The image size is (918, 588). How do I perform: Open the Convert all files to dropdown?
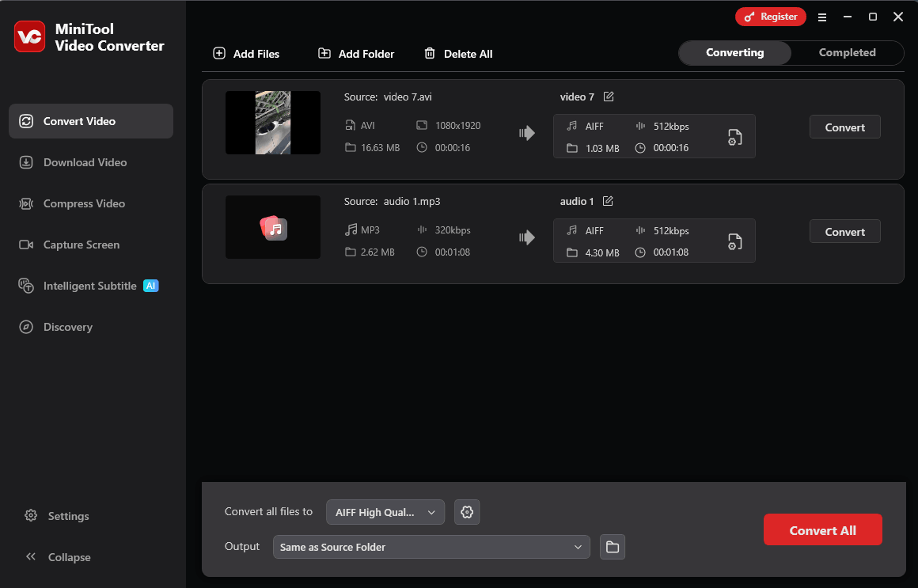pyautogui.click(x=385, y=512)
